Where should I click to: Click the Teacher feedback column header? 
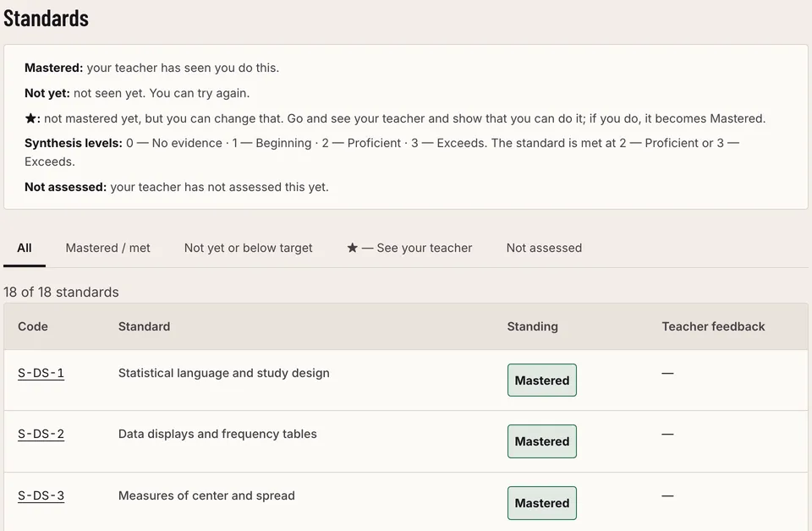713,326
